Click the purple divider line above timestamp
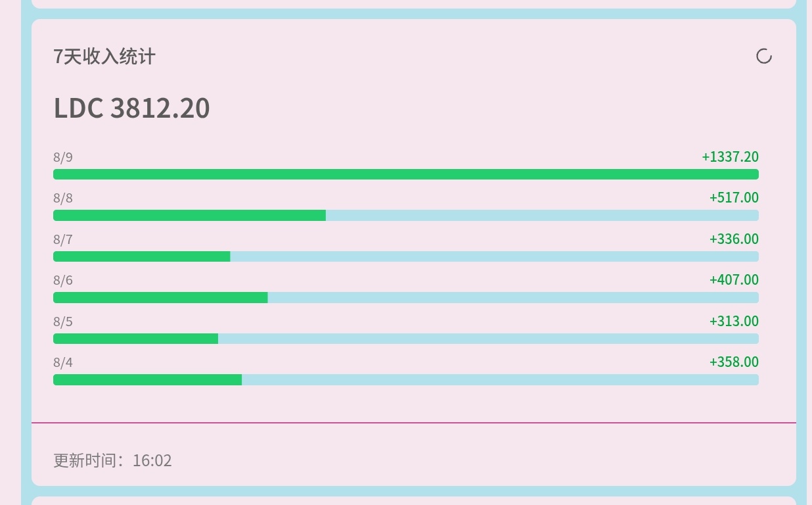 click(x=414, y=423)
